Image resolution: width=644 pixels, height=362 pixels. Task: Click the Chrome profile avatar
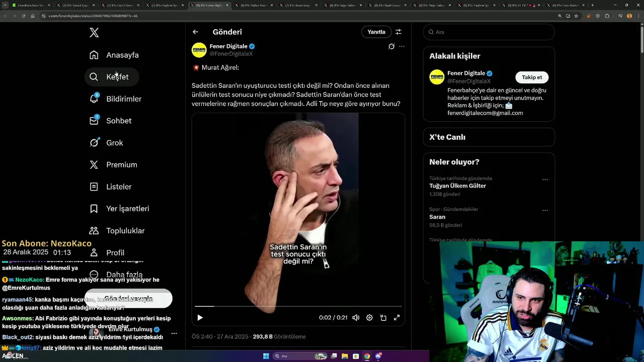click(629, 16)
